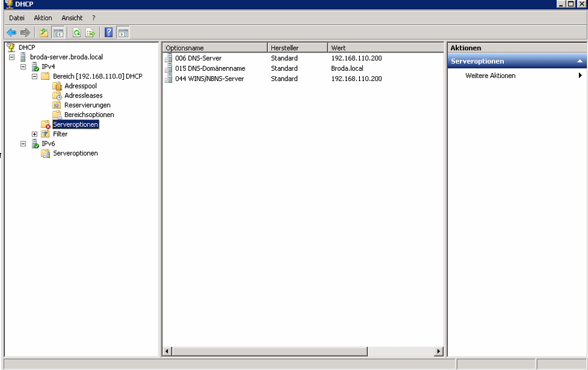Image resolution: width=588 pixels, height=370 pixels.
Task: Open the Aktion menu
Action: [x=43, y=18]
